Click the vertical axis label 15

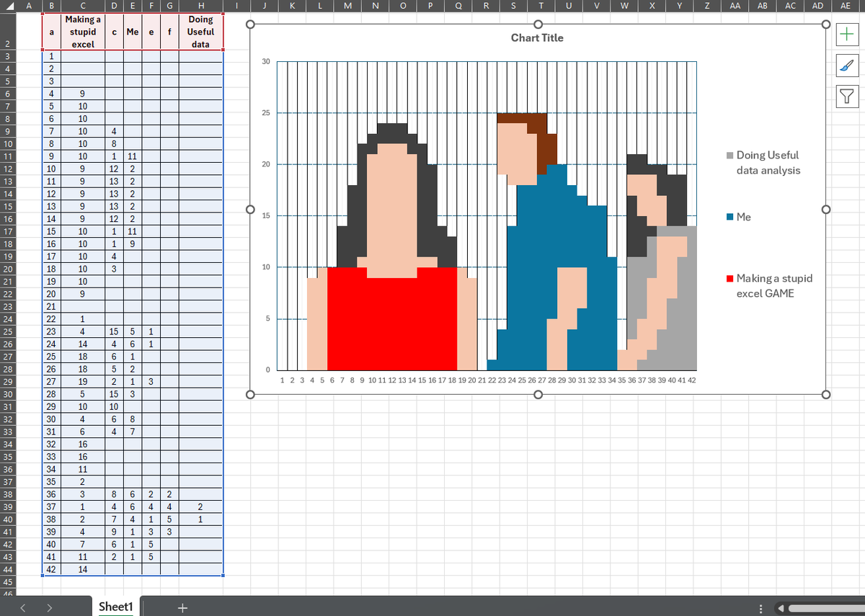(266, 216)
